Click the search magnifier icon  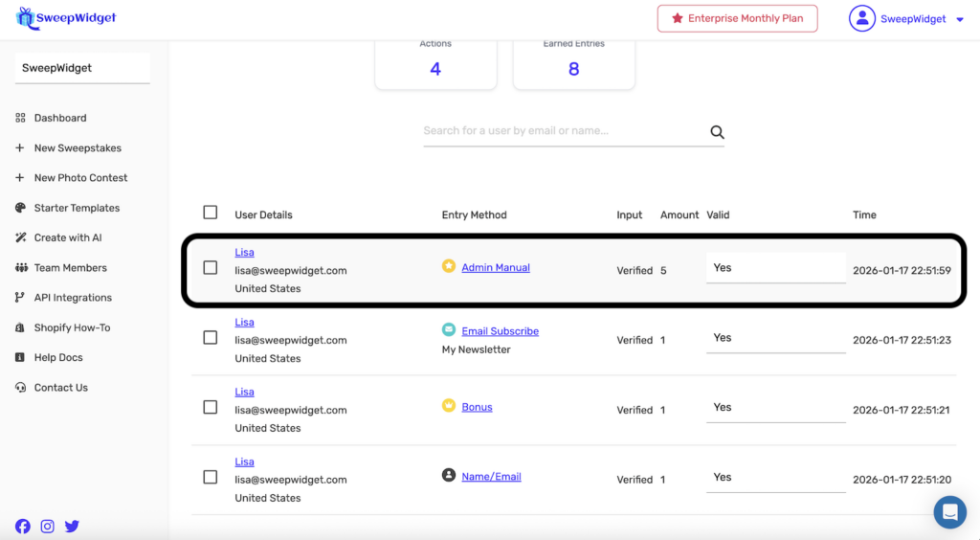717,132
